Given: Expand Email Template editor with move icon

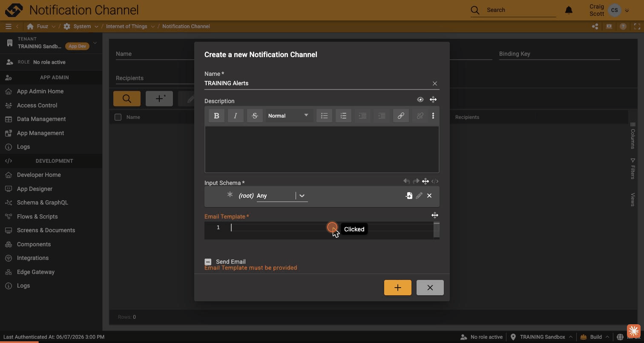Looking at the screenshot, I should click(435, 215).
